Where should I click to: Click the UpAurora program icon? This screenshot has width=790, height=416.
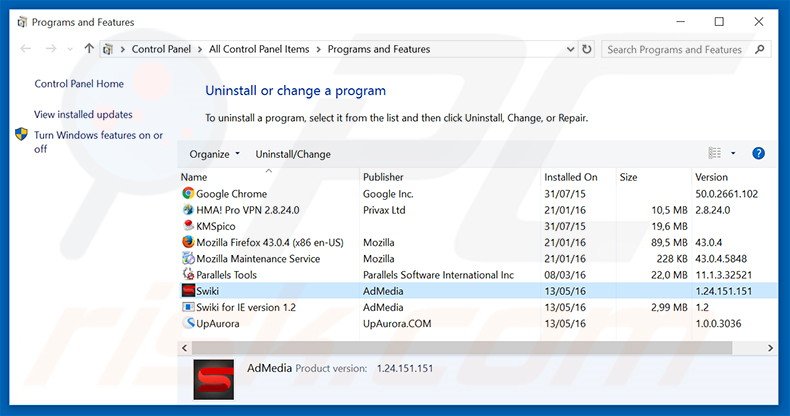pos(188,323)
